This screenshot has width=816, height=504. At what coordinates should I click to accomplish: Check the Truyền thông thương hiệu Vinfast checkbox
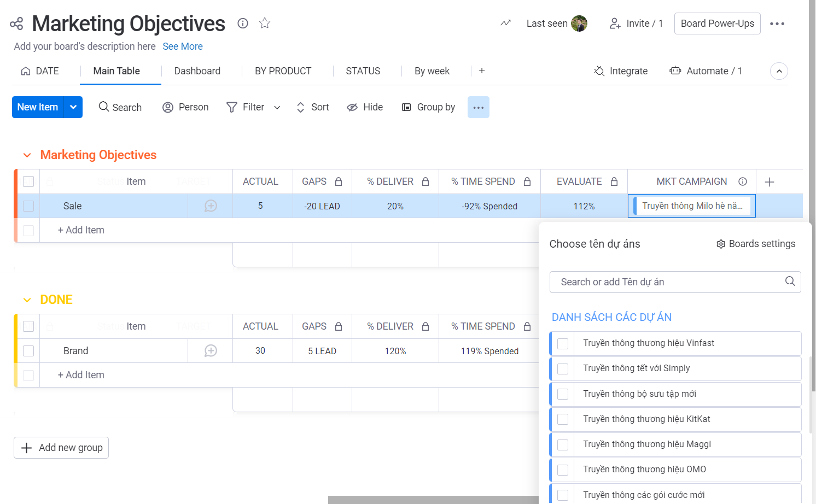[x=562, y=343]
